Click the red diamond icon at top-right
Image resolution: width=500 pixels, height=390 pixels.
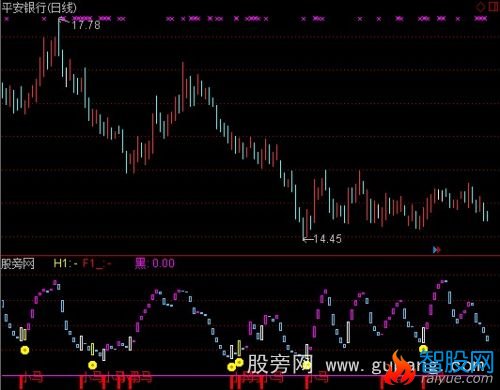pos(481,7)
